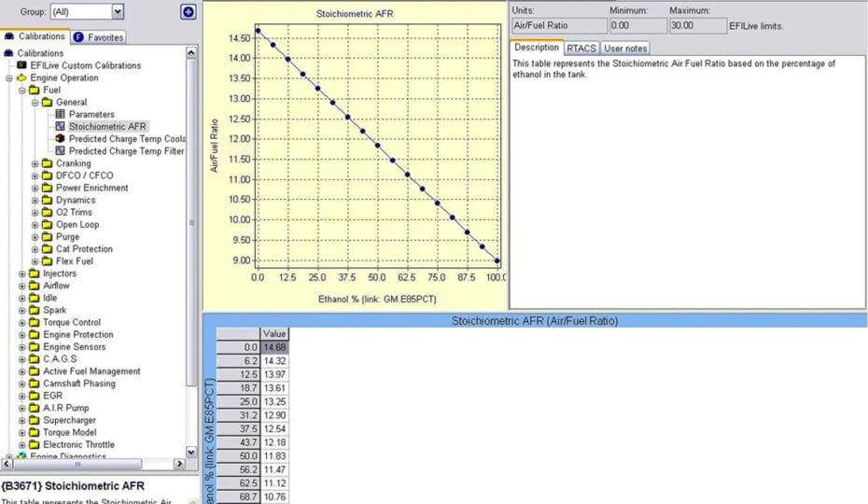
Task: Collapse the Engine Operation node
Action: click(8, 78)
